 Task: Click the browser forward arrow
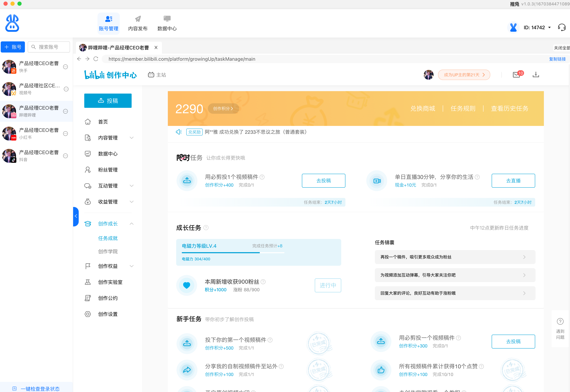[x=87, y=59]
